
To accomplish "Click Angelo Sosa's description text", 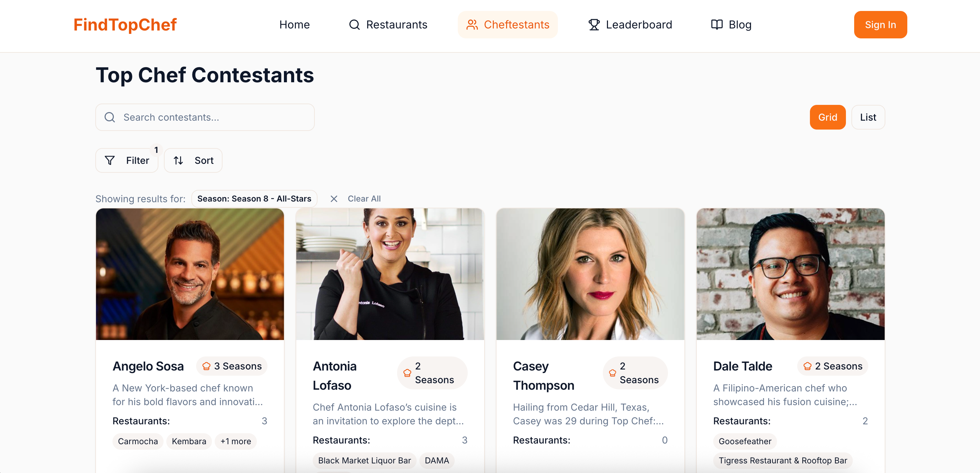I will point(188,395).
